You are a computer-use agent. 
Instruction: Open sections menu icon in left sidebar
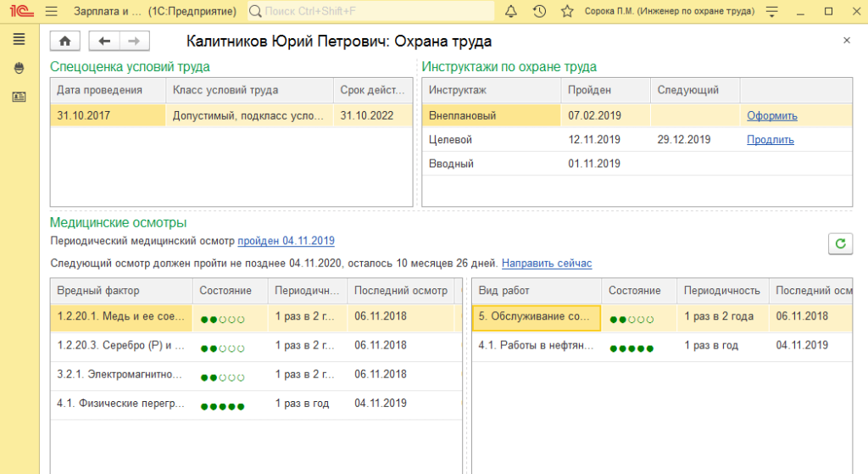[x=19, y=40]
